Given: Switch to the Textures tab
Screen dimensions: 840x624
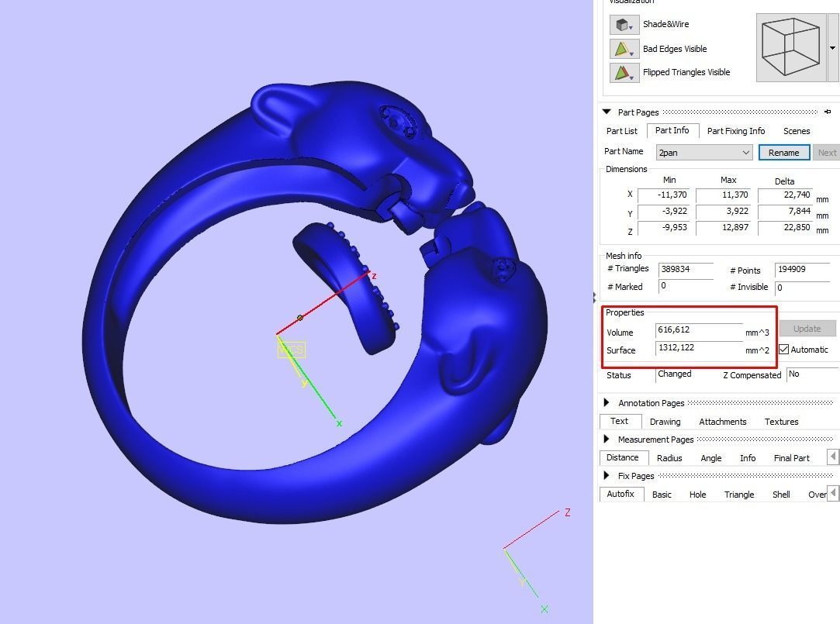Looking at the screenshot, I should coord(781,422).
